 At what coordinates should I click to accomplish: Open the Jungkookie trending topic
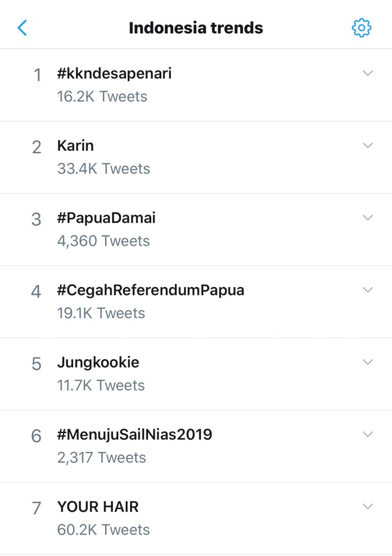(x=98, y=362)
